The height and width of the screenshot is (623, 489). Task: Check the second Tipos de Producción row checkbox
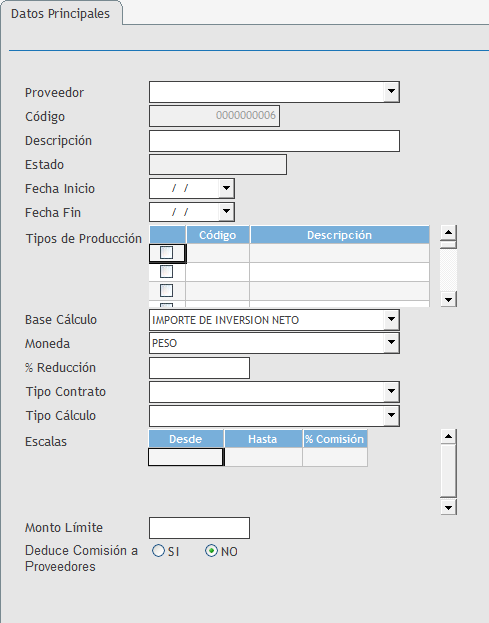click(x=166, y=272)
